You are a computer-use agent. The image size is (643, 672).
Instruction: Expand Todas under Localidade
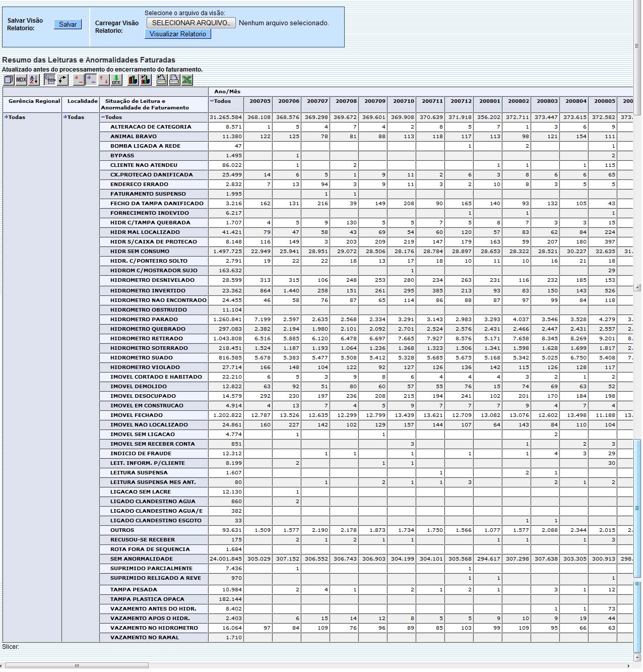[65, 117]
